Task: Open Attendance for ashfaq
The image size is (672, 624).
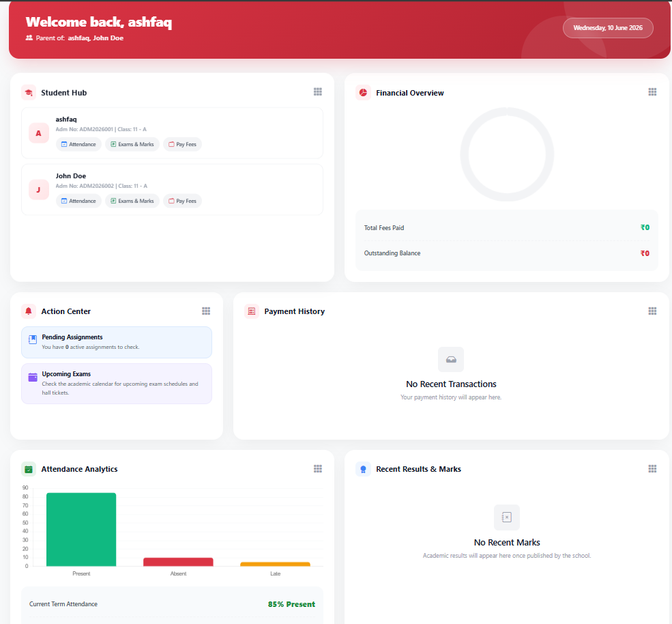Action: pyautogui.click(x=78, y=145)
